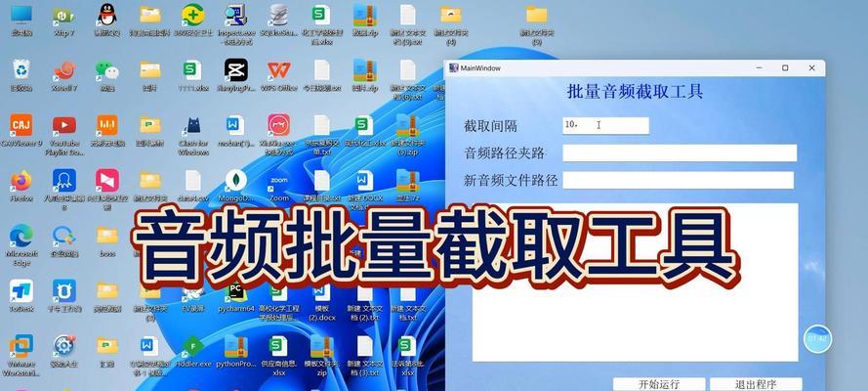Select the 模板文件夹.zip archive
This screenshot has width=868, height=391.
click(x=321, y=347)
